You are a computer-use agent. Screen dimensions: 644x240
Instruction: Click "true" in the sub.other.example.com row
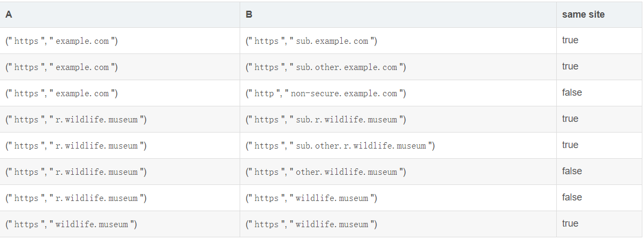[x=570, y=66]
